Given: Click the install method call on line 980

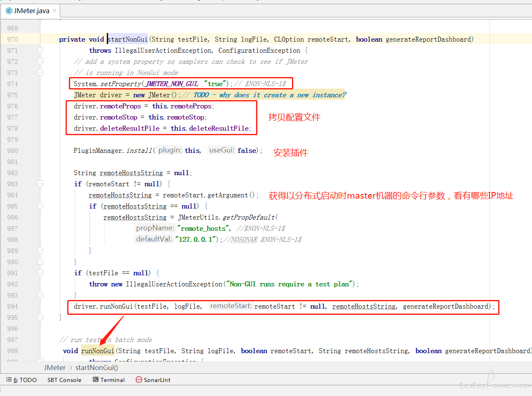Looking at the screenshot, I should (x=139, y=150).
